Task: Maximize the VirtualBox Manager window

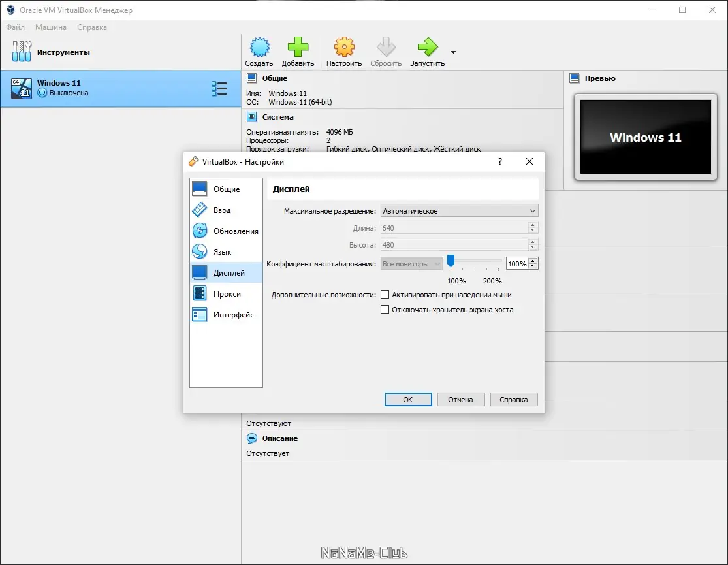Action: tap(682, 10)
